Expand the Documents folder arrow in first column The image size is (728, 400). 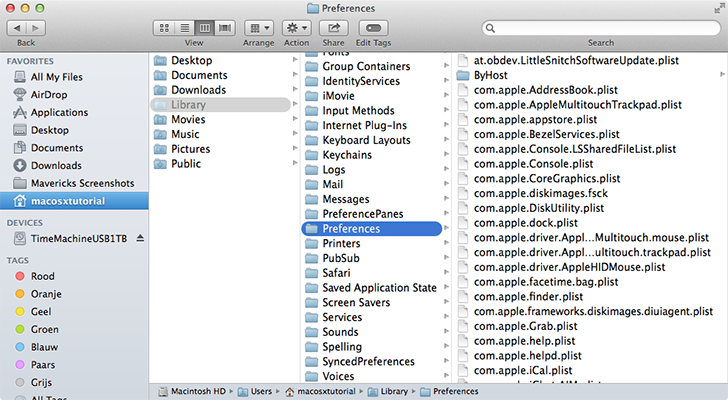[x=295, y=75]
